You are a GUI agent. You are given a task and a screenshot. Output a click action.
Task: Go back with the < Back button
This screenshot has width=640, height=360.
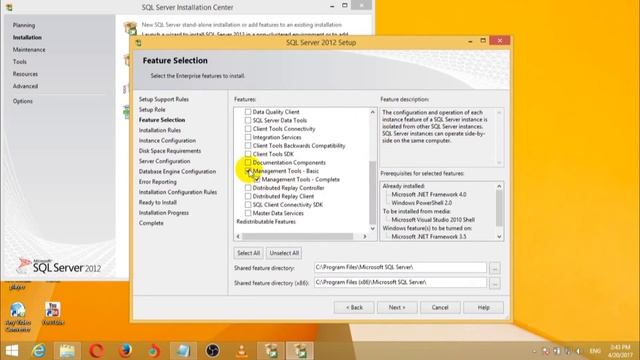click(x=354, y=307)
